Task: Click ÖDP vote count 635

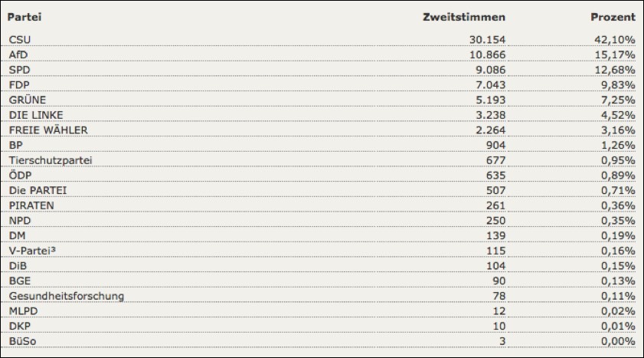Action: click(494, 175)
